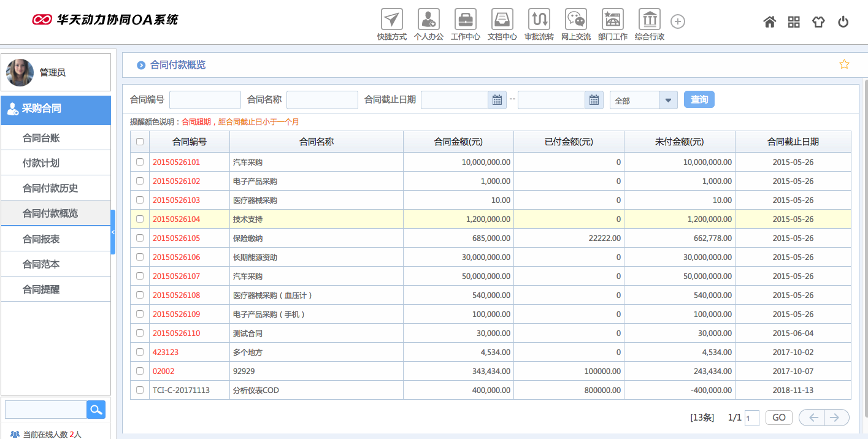Select checkbox for row TCI-C-20171113
This screenshot has height=439, width=868.
click(140, 390)
